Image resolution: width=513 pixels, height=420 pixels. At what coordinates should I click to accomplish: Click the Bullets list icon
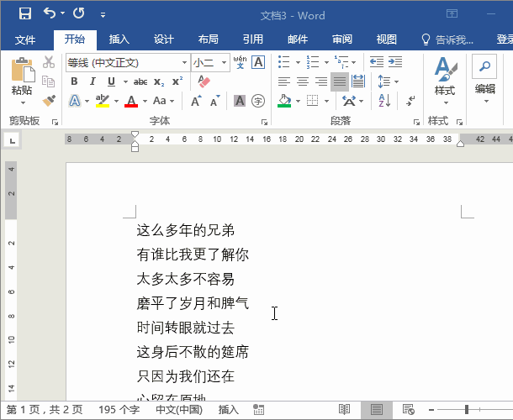284,62
